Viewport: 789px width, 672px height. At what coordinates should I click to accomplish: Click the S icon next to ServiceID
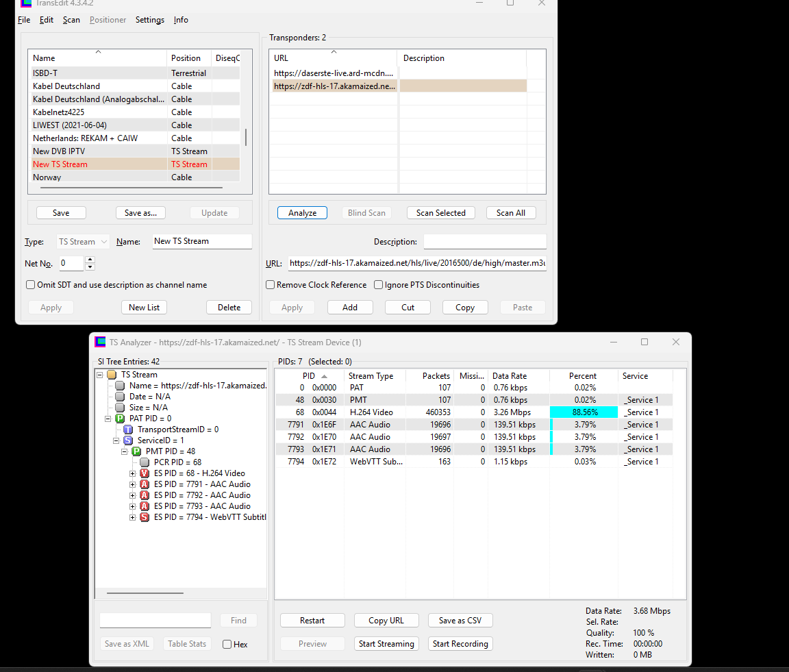pos(128,440)
